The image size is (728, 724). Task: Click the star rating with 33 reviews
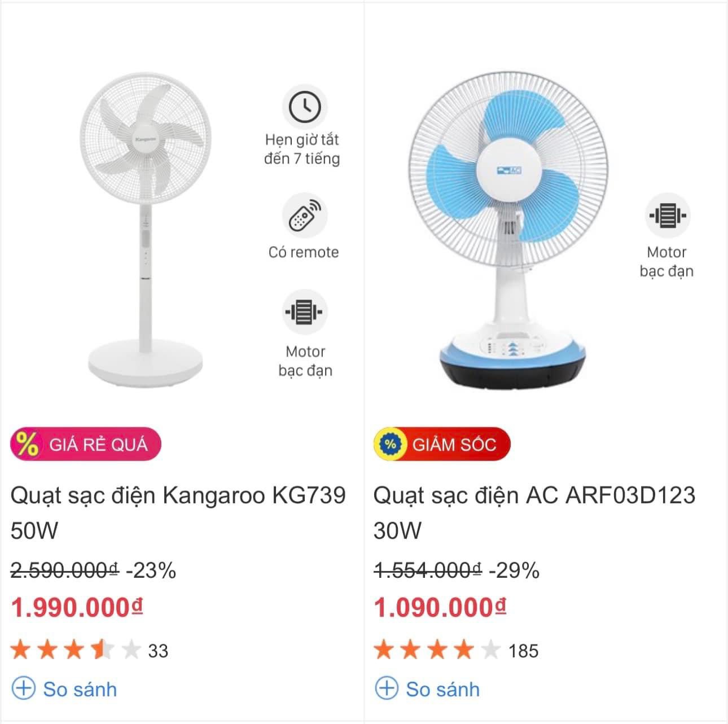[x=75, y=651]
